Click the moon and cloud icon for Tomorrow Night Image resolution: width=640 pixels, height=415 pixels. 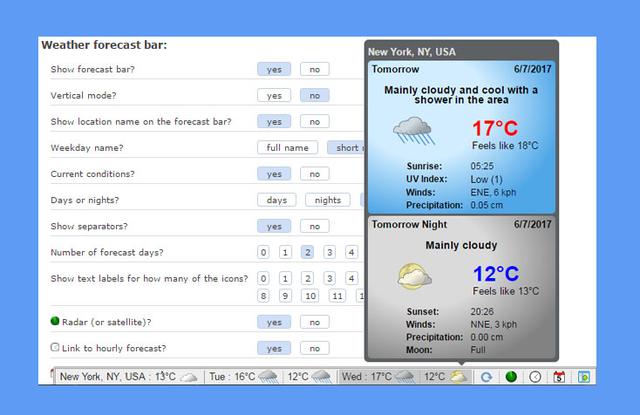click(x=412, y=275)
